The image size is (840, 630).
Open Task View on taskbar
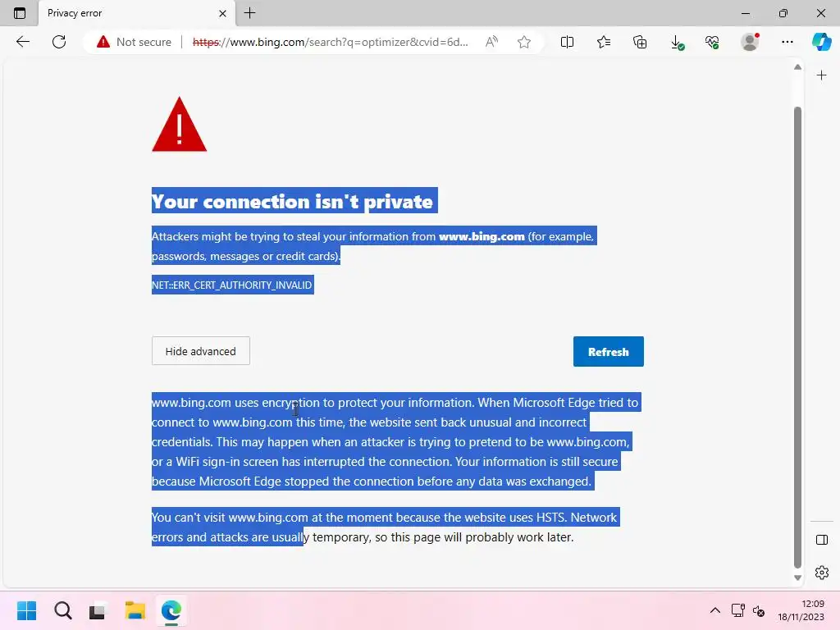pyautogui.click(x=98, y=610)
